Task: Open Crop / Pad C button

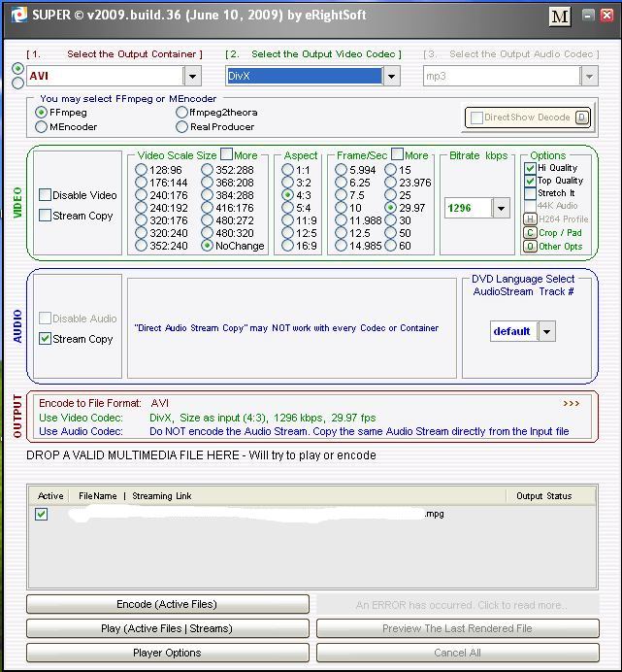Action: [530, 233]
